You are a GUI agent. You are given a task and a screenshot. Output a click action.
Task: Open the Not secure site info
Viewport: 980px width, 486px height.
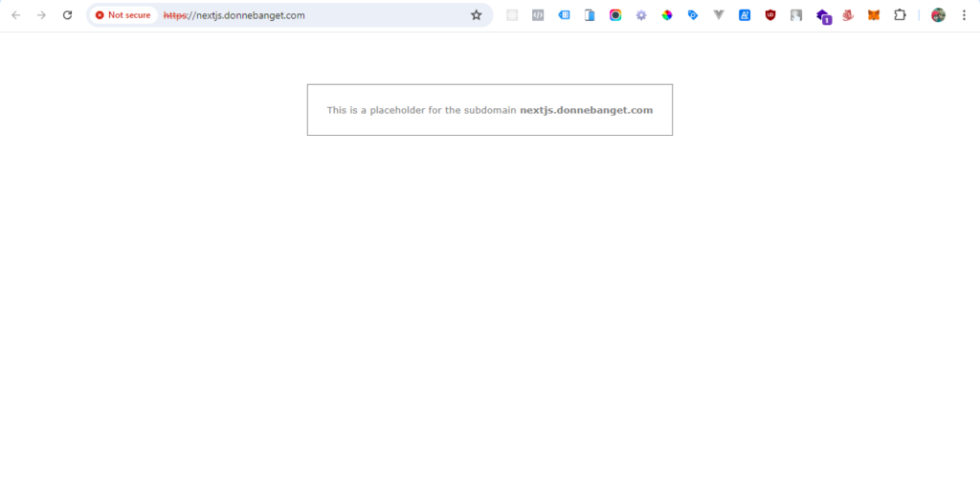pos(123,15)
